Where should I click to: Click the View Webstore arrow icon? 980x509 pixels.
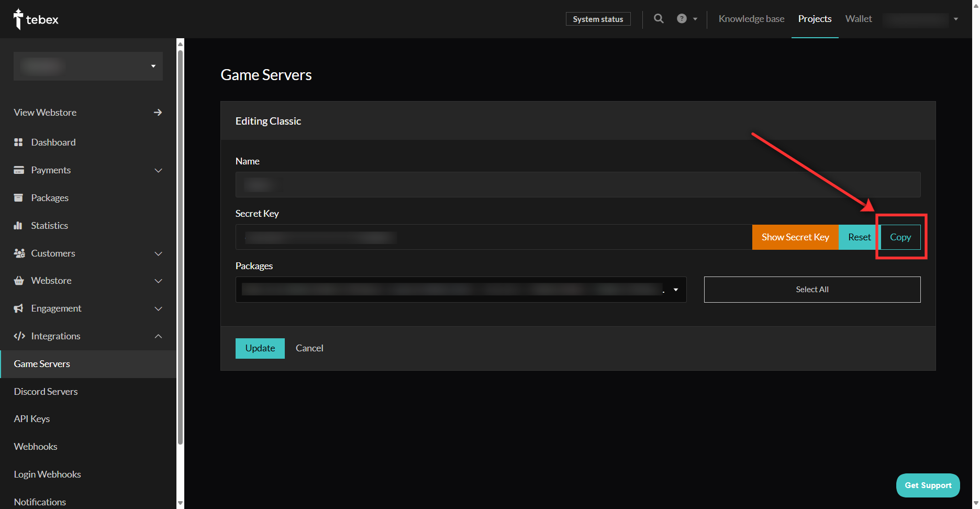click(158, 113)
